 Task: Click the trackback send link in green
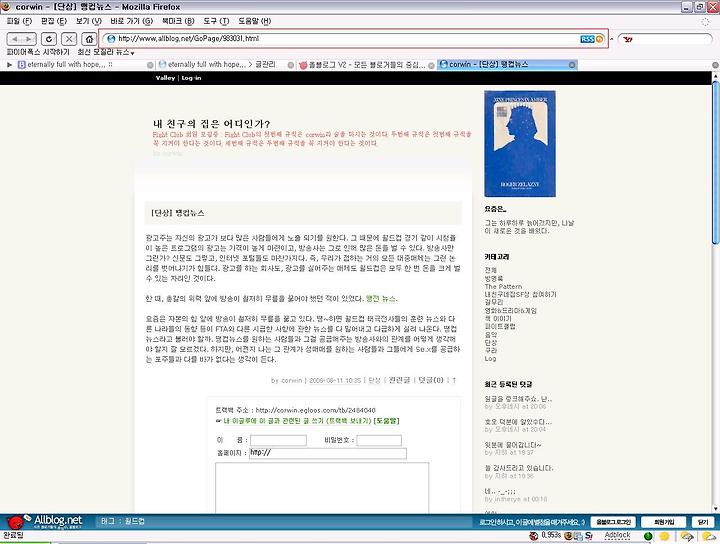click(x=297, y=421)
